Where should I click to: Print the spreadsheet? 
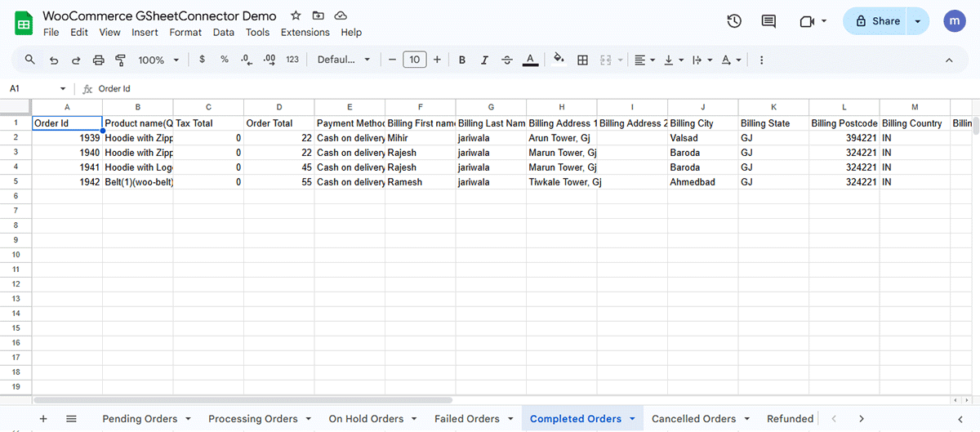99,60
